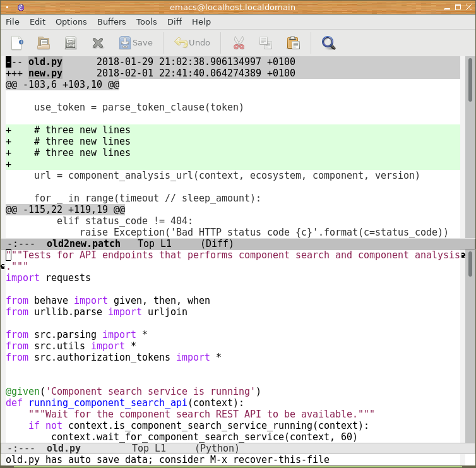Expand the Buffers menu list
Screen dimensions: 476x468
111,21
